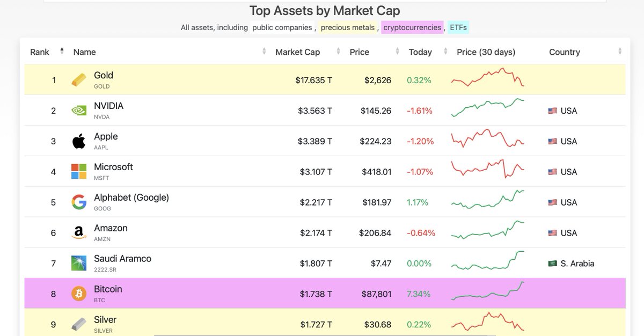Click Saudi Aramco price $7.47

pyautogui.click(x=381, y=264)
